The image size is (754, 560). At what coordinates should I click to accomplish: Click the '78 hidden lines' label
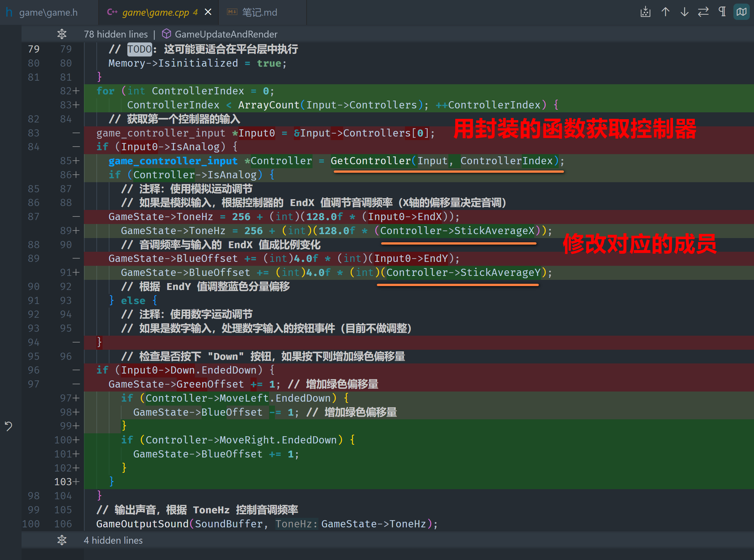coord(116,34)
